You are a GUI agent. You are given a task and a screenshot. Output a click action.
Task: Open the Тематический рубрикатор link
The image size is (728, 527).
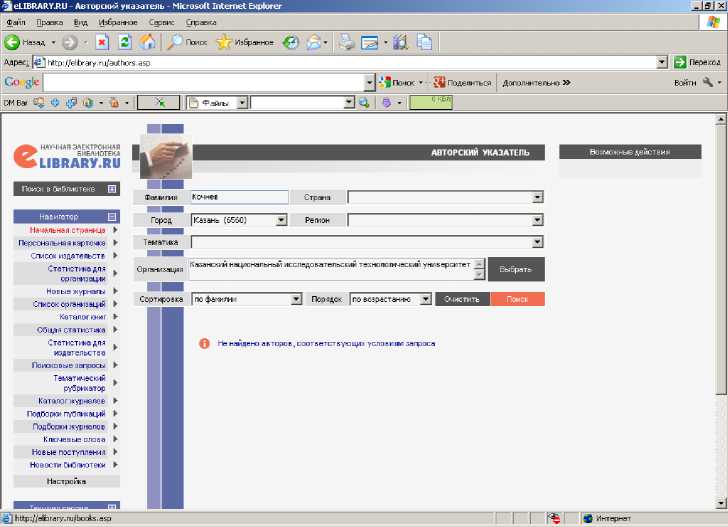pos(79,383)
